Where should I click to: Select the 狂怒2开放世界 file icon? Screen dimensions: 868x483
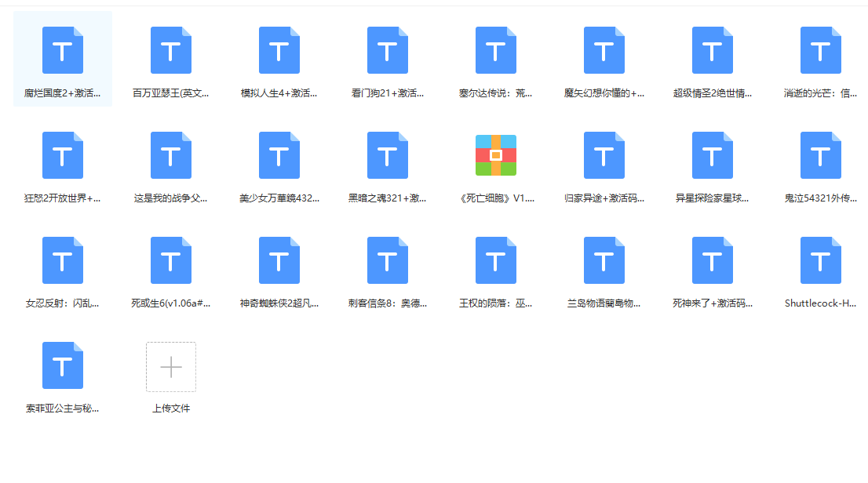point(63,155)
